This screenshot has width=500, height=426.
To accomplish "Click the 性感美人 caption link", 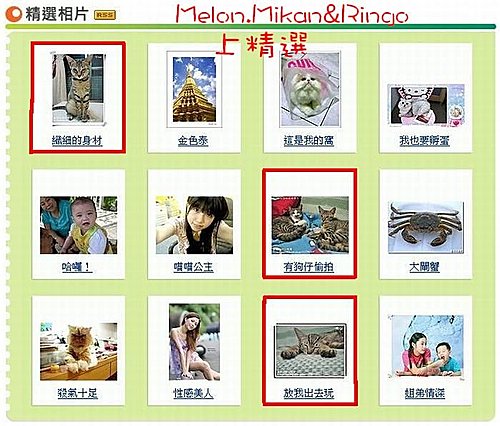I will 193,394.
